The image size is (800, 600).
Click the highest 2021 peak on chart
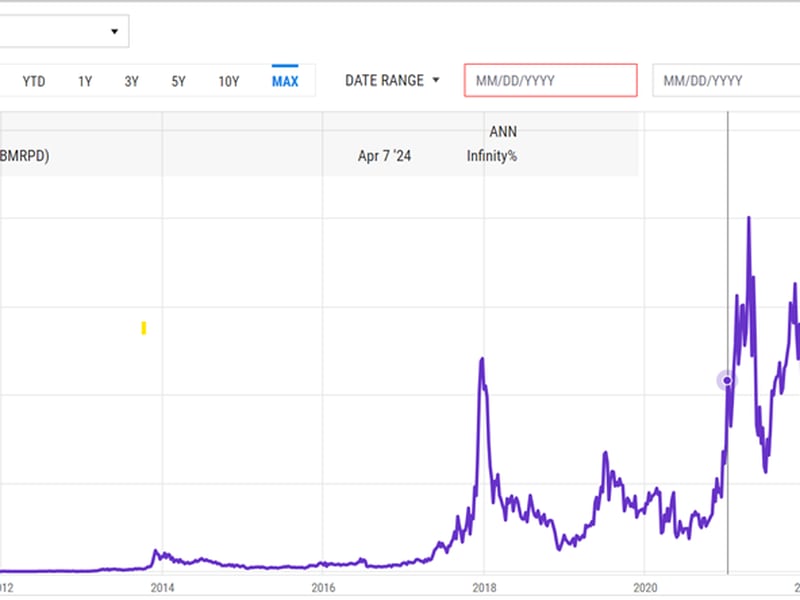(749, 218)
